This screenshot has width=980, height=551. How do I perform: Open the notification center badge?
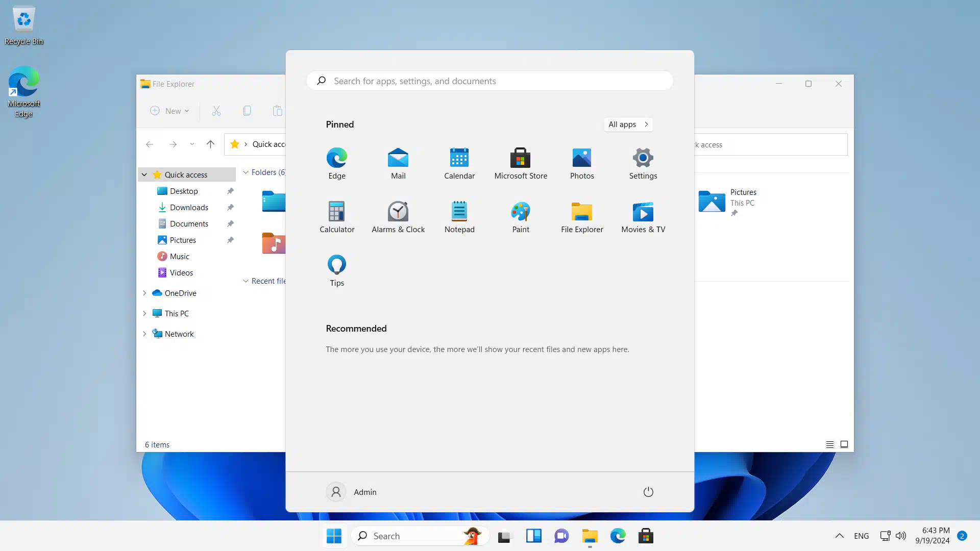click(962, 536)
